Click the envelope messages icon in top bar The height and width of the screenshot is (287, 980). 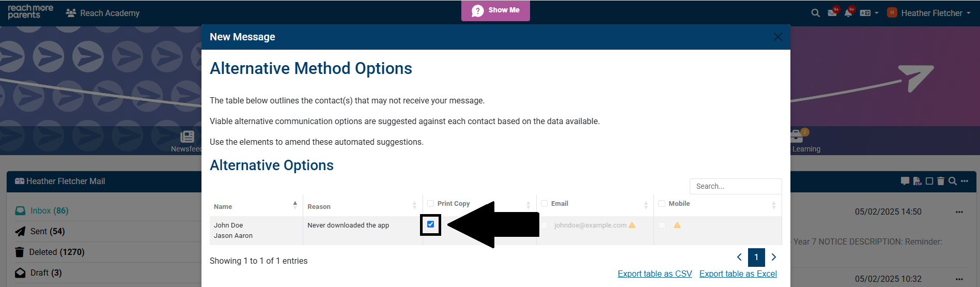832,13
